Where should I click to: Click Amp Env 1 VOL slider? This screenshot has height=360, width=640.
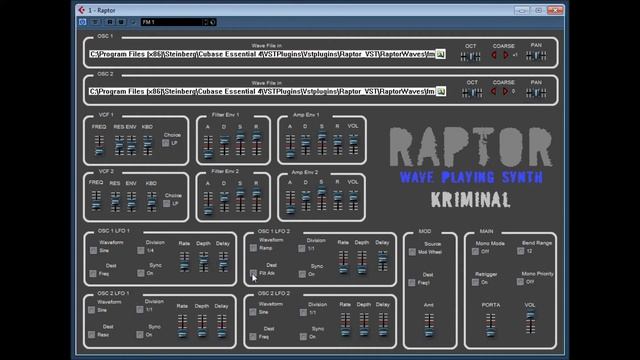[353, 144]
